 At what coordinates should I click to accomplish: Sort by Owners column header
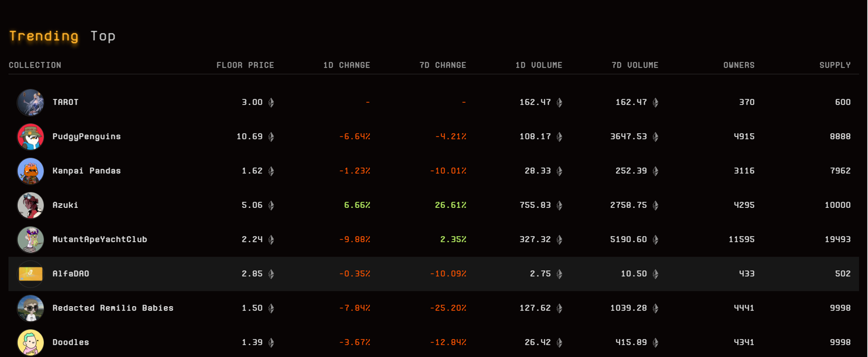click(x=739, y=65)
